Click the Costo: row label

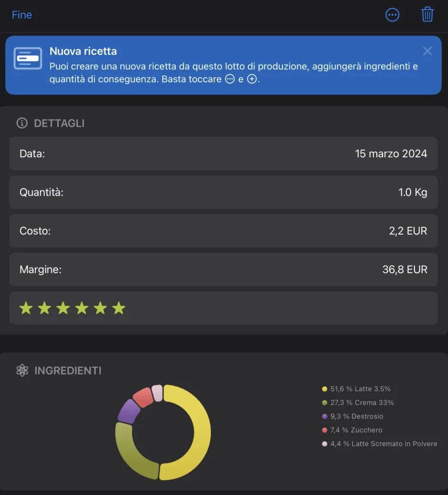35,231
